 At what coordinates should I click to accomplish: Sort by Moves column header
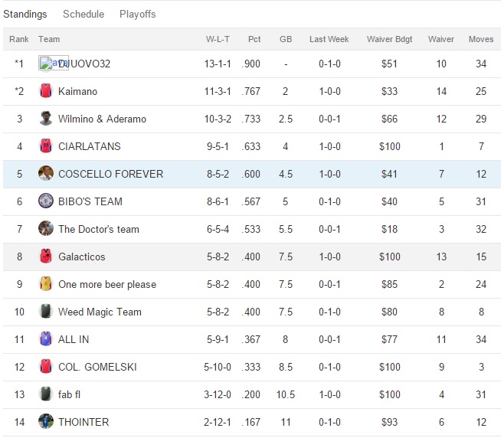click(x=481, y=39)
